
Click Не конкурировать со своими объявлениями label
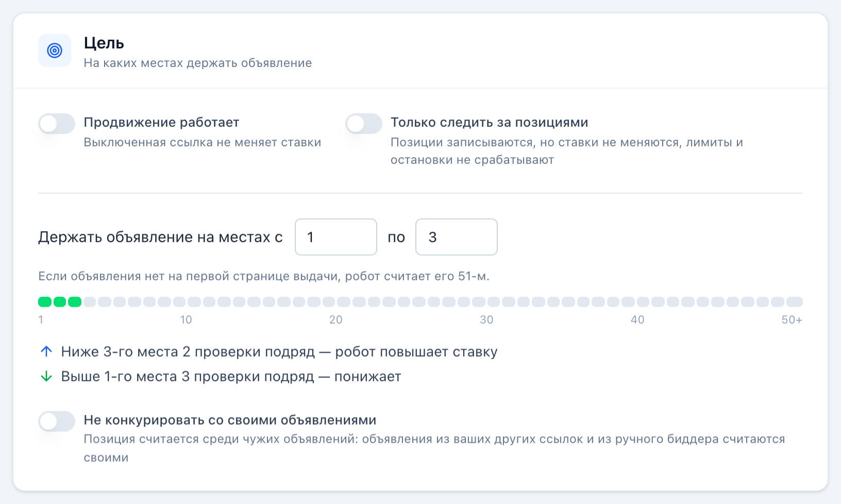pyautogui.click(x=230, y=420)
